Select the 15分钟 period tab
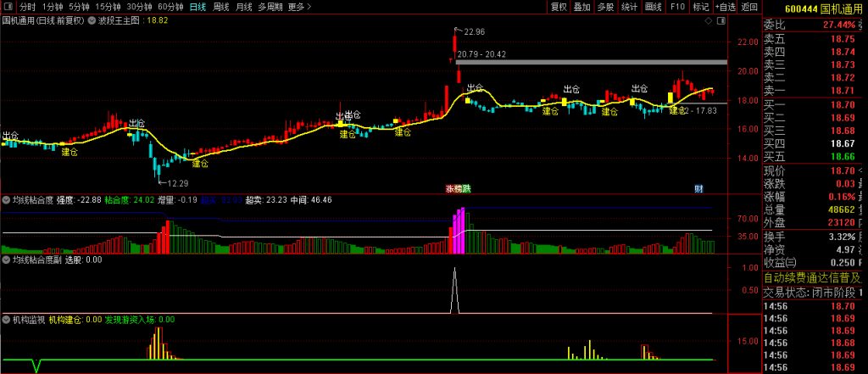The width and height of the screenshot is (868, 374). click(108, 7)
